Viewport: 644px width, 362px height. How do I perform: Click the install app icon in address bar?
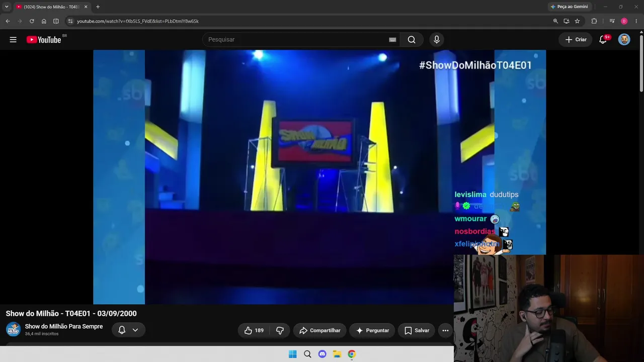[x=567, y=21]
